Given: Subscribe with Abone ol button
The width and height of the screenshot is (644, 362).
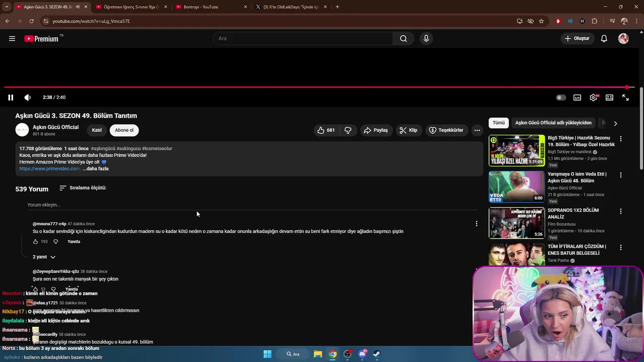Looking at the screenshot, I should point(124,130).
